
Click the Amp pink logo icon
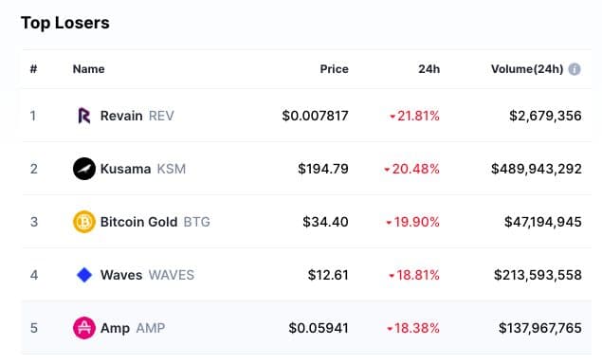[84, 328]
